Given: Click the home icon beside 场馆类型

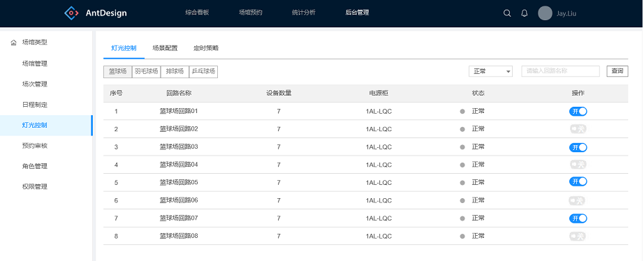Looking at the screenshot, I should click(x=13, y=43).
